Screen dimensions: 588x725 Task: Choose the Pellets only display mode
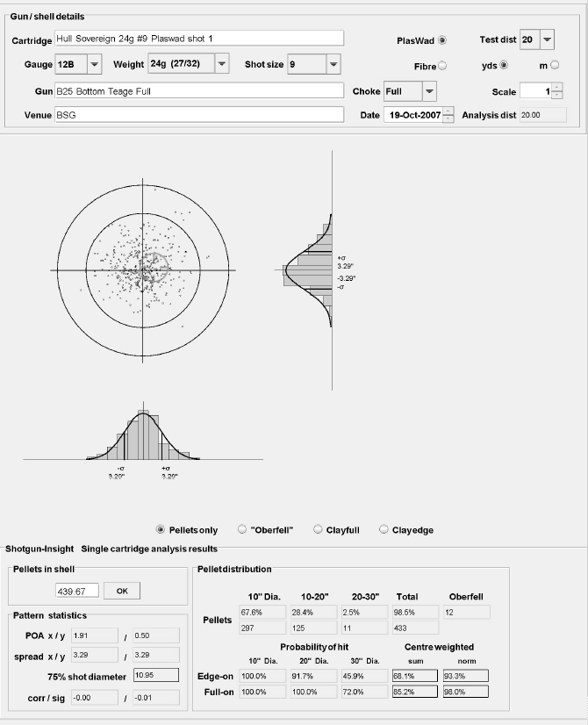pyautogui.click(x=160, y=530)
